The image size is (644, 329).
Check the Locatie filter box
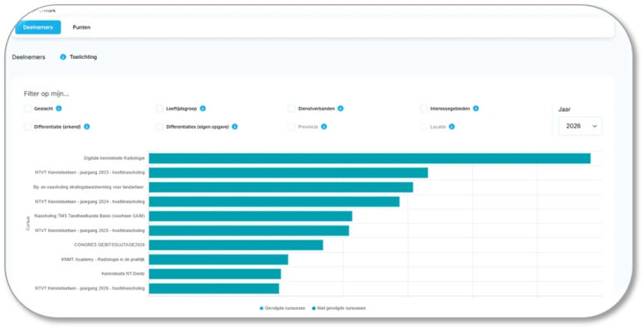[x=423, y=127]
